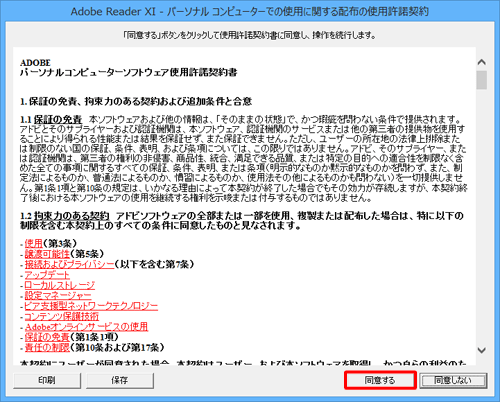Click heading パーソナルコンピューターソフトウェア使用許諾契約書
Viewport: 500px width, 402px height.
click(129, 72)
